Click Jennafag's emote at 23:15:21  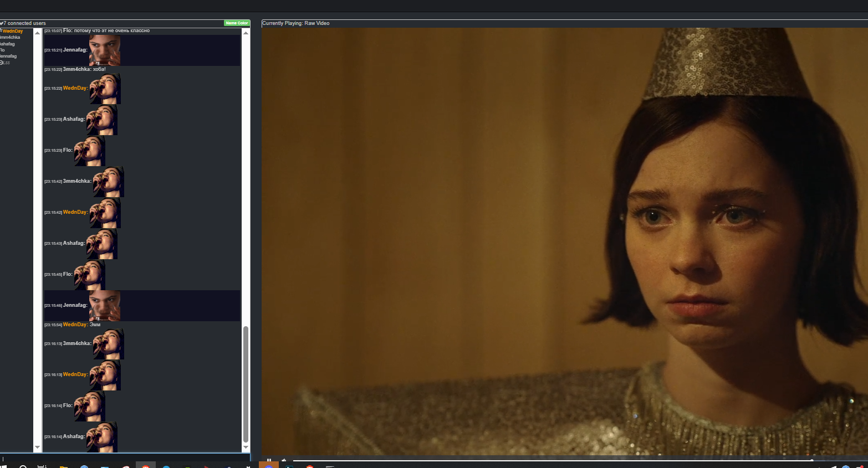[105, 50]
